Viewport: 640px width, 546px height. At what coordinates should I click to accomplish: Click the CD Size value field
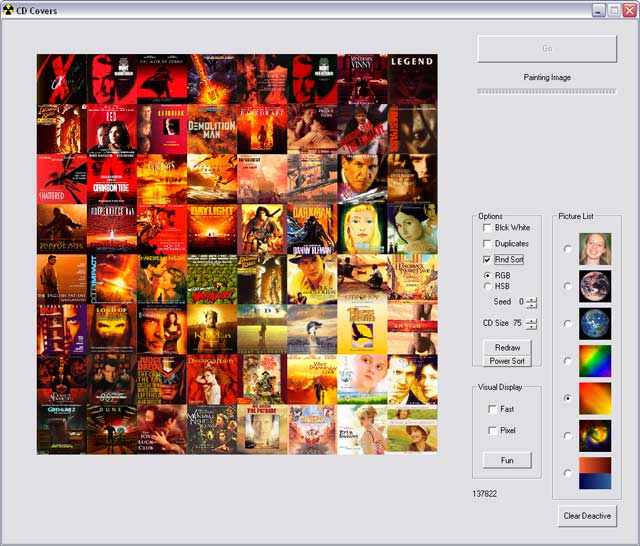pos(518,323)
